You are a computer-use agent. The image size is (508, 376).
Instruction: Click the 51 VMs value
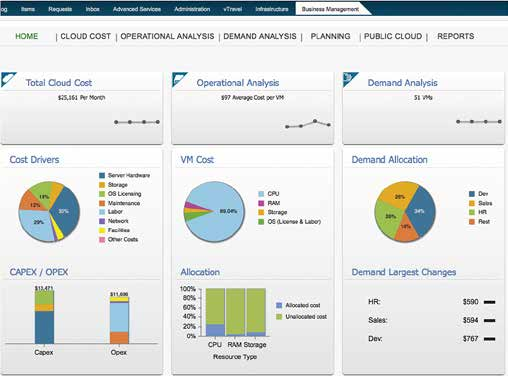pyautogui.click(x=423, y=98)
